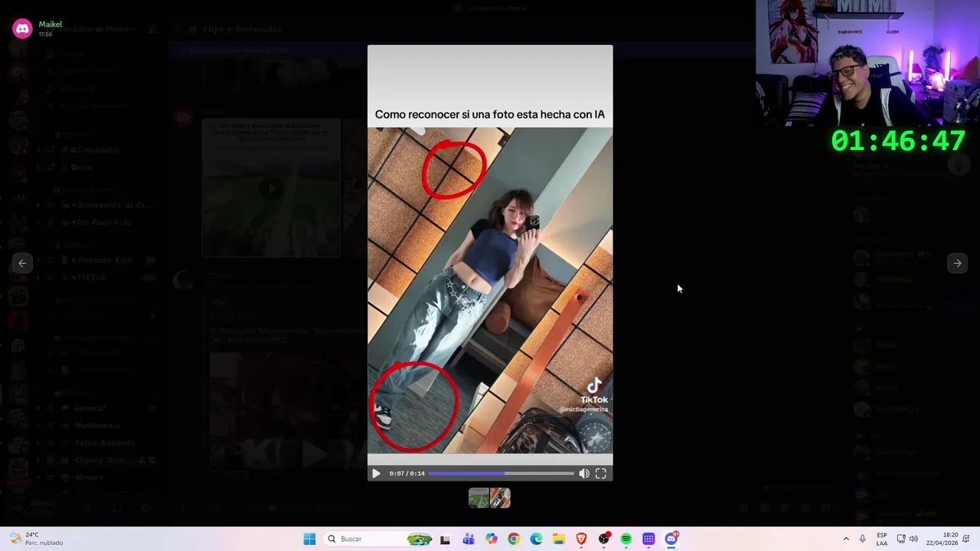980x551 pixels.
Task: Click the microphone tray icon
Action: (x=863, y=539)
